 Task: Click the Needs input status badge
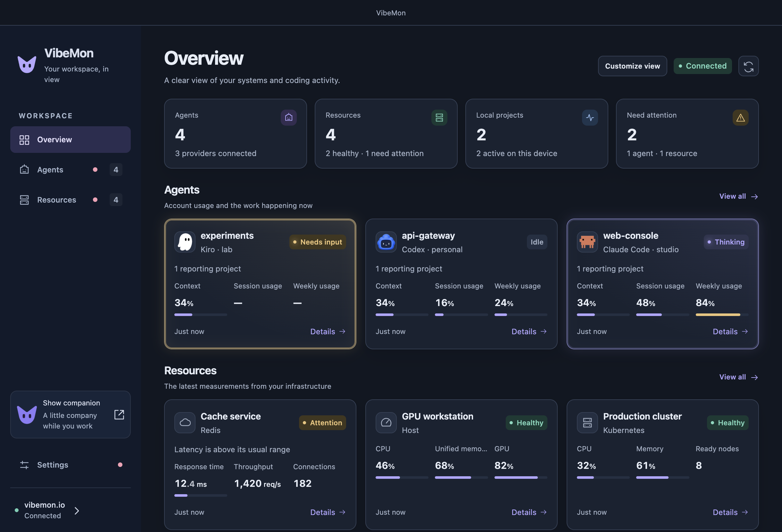pos(317,242)
